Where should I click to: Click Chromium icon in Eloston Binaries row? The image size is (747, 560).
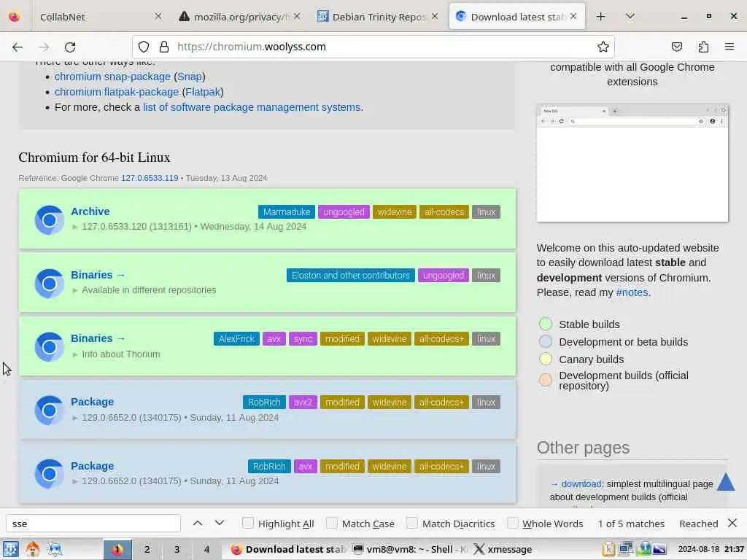pyautogui.click(x=49, y=284)
